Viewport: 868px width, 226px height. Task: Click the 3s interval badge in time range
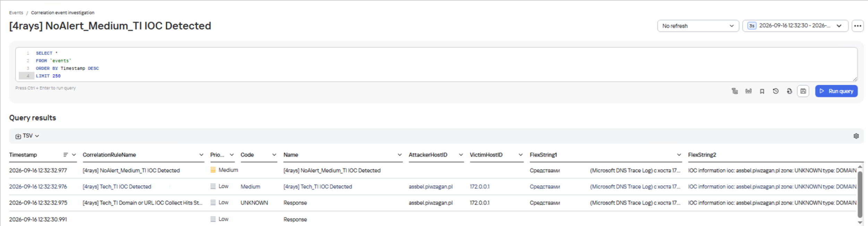pos(752,26)
